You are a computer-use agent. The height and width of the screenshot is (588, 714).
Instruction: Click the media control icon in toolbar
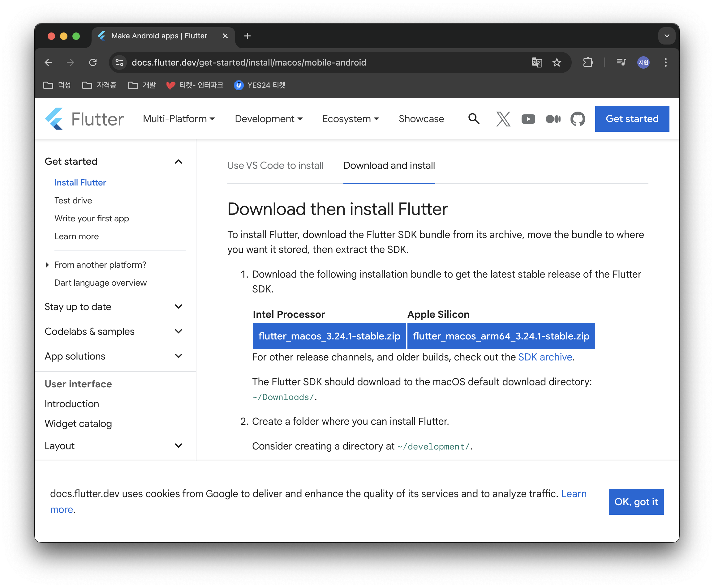[621, 62]
